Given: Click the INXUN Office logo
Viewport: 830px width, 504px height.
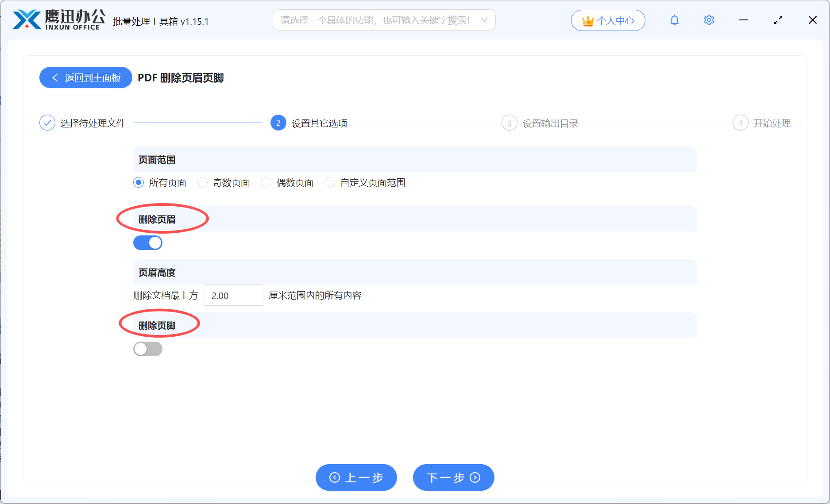Looking at the screenshot, I should (59, 20).
